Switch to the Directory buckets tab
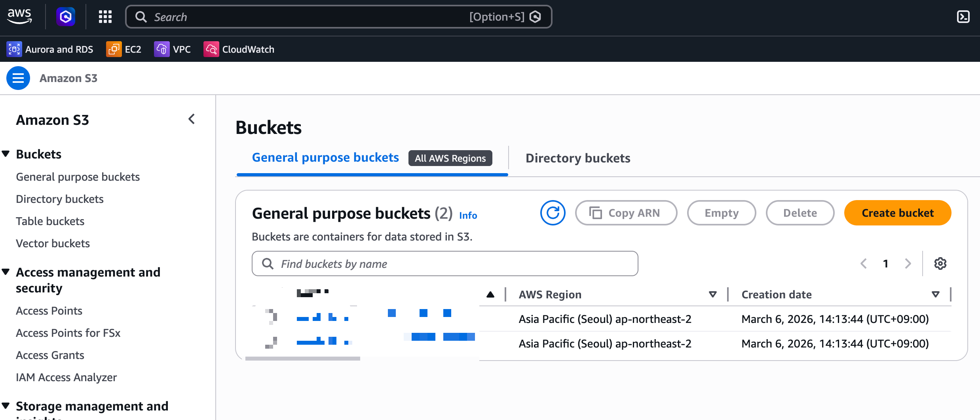The width and height of the screenshot is (980, 420). (578, 158)
